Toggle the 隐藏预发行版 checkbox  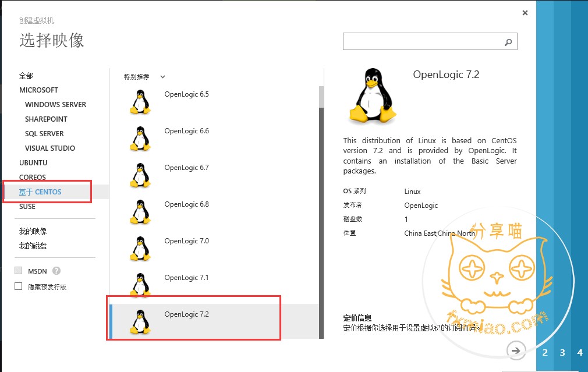(19, 286)
